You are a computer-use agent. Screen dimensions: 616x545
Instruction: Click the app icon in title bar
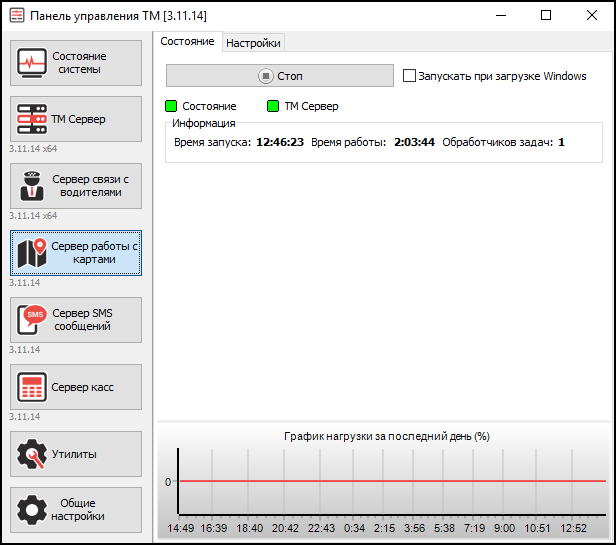tap(17, 16)
